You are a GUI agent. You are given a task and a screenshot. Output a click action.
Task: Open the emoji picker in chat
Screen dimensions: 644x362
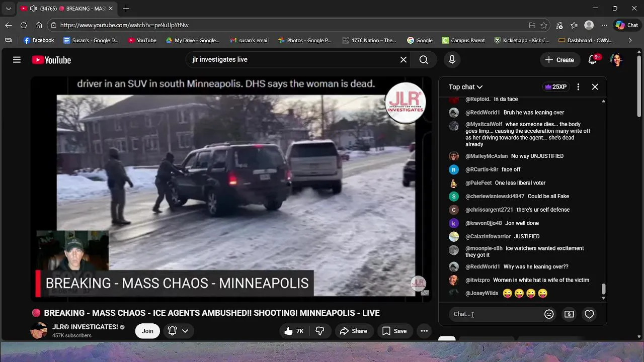[549, 314]
